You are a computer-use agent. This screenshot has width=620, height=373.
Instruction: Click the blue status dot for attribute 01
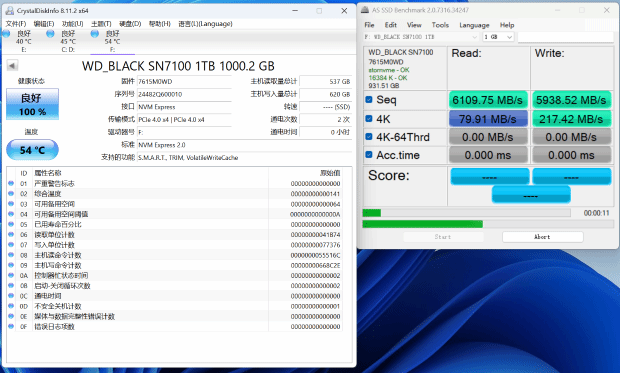point(11,183)
